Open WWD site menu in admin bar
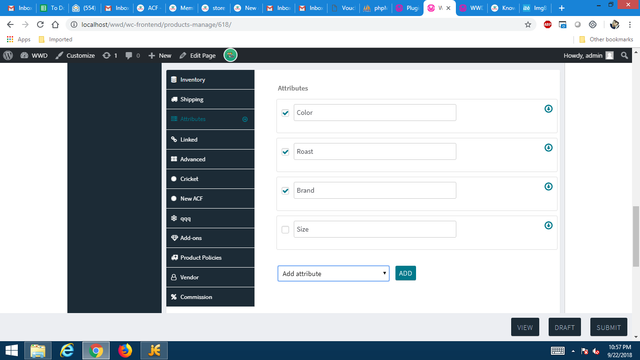The width and height of the screenshot is (640, 360). coord(34,56)
